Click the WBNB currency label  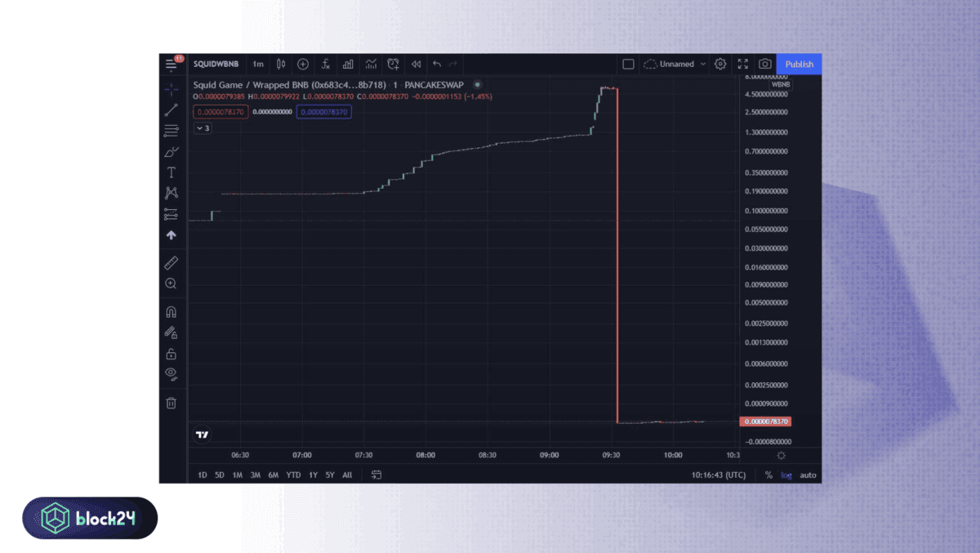[781, 84]
